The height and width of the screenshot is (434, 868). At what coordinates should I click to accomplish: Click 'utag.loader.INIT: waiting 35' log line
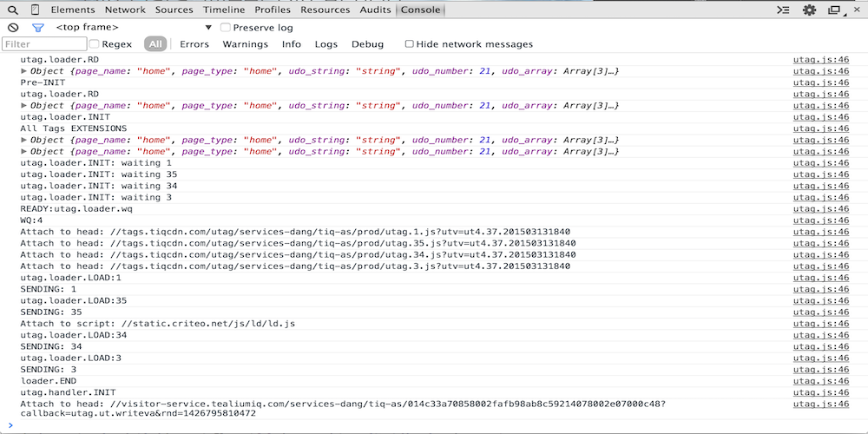[99, 174]
